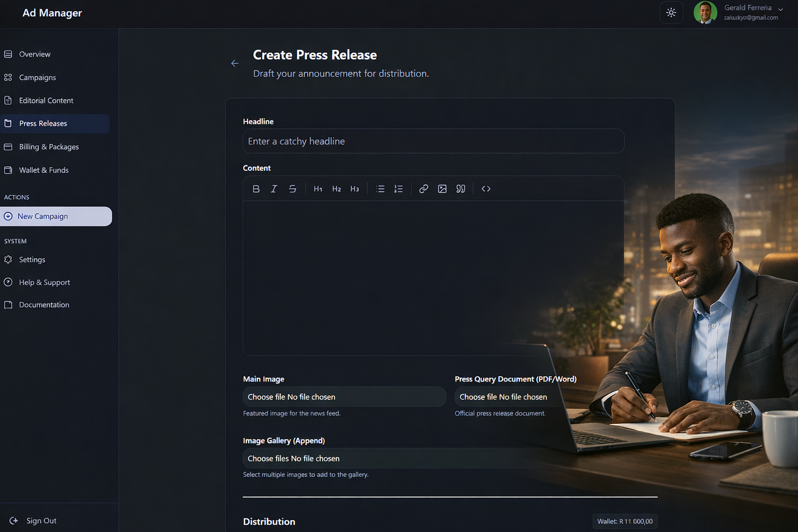Screen dimensions: 798x532
Task: Expand Gerald Ferreira account dropdown
Action: pyautogui.click(x=780, y=10)
